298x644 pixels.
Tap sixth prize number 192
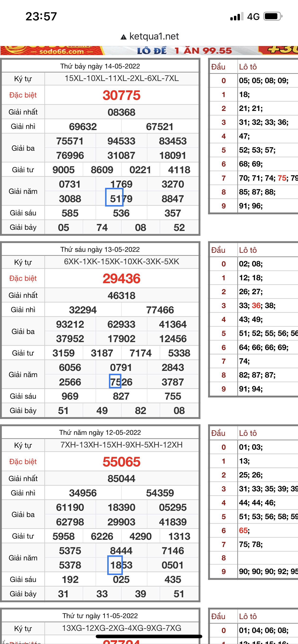[70, 580]
